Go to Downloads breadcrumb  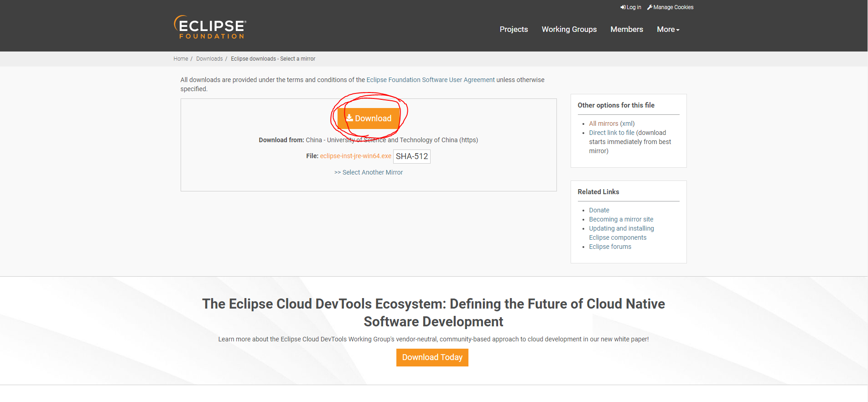(x=209, y=59)
